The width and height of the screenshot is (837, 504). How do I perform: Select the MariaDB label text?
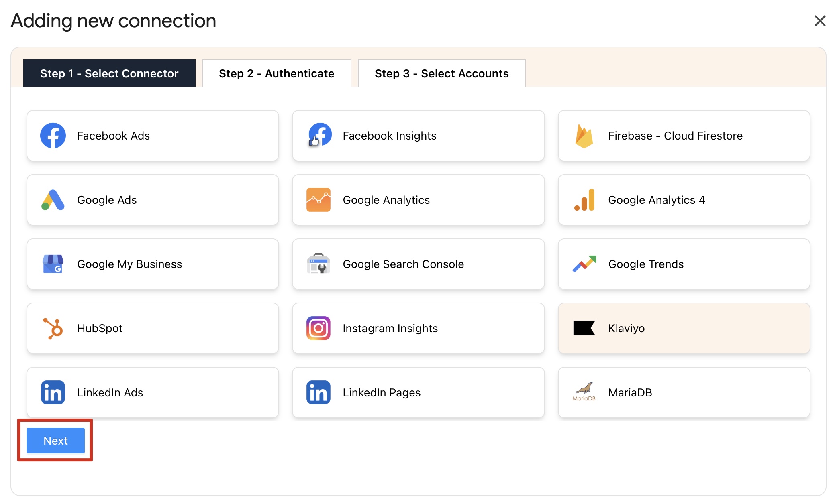pyautogui.click(x=630, y=392)
